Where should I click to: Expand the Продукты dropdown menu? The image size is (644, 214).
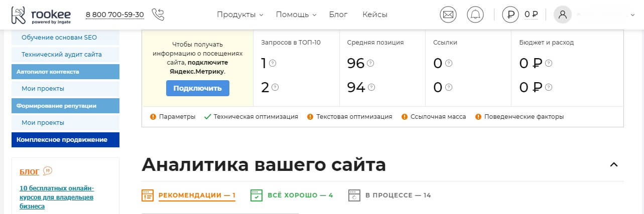pos(240,15)
